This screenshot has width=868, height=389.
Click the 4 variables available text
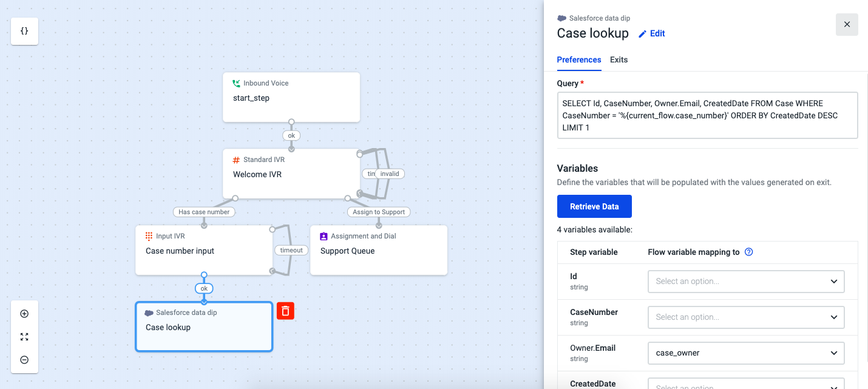(x=595, y=230)
